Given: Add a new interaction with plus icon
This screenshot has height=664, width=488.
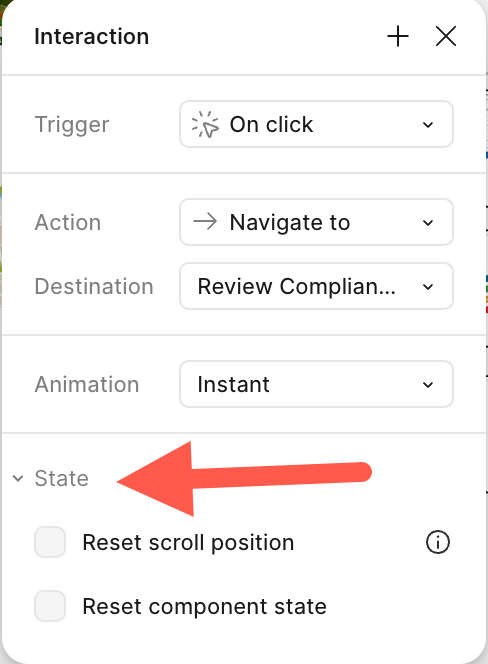Looking at the screenshot, I should [398, 36].
